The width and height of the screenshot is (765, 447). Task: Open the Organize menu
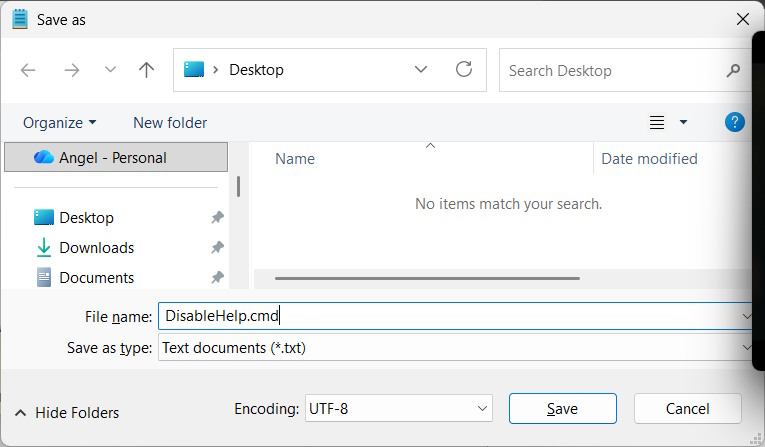tap(59, 122)
